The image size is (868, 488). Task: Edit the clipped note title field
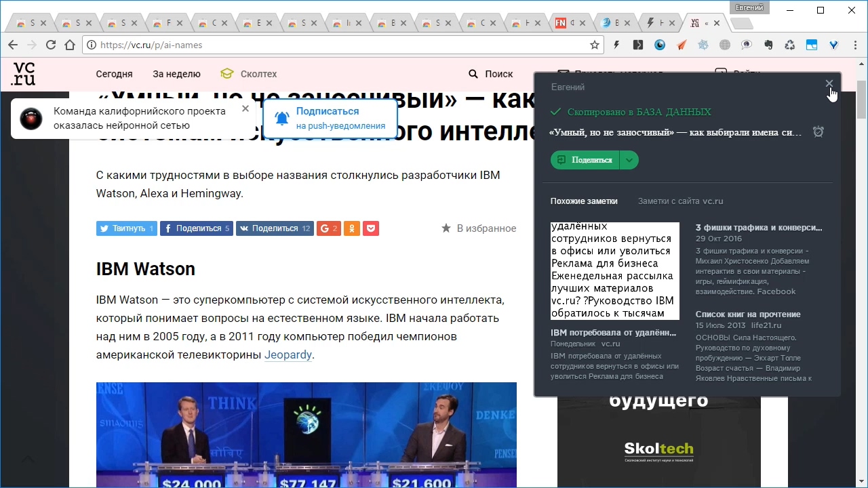coord(675,132)
